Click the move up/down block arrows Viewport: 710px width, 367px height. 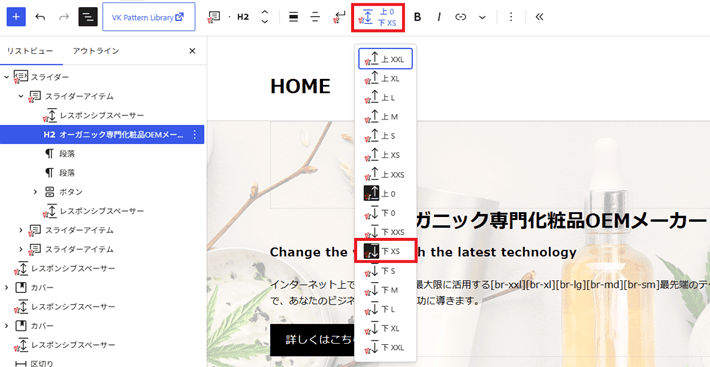click(265, 17)
